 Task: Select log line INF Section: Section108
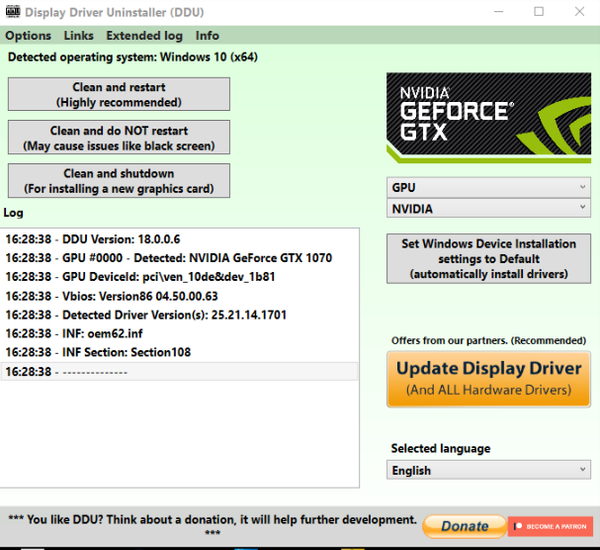[x=179, y=352]
